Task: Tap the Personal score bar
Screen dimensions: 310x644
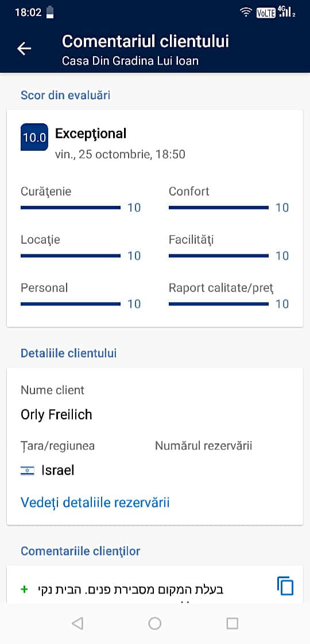Action: 70,304
